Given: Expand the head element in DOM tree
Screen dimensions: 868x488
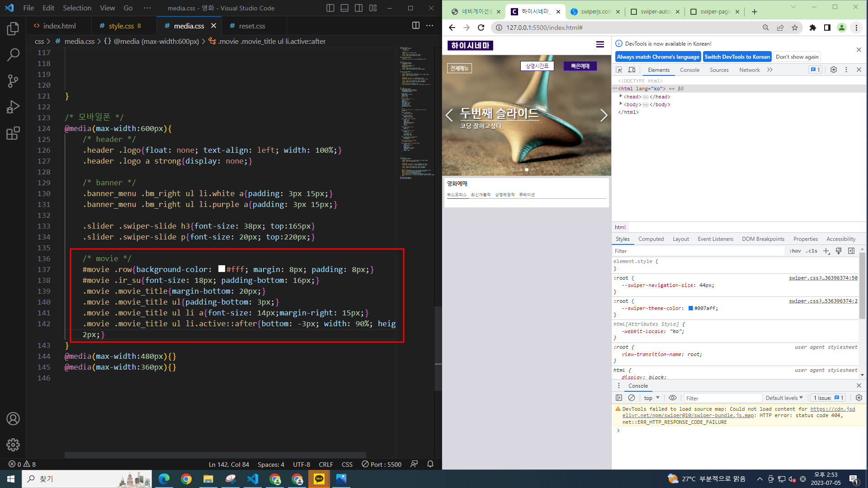Looking at the screenshot, I should (621, 96).
